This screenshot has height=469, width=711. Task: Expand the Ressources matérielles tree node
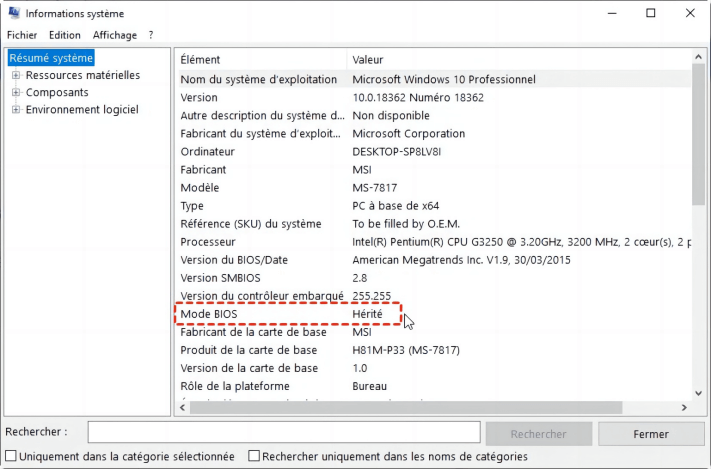16,75
